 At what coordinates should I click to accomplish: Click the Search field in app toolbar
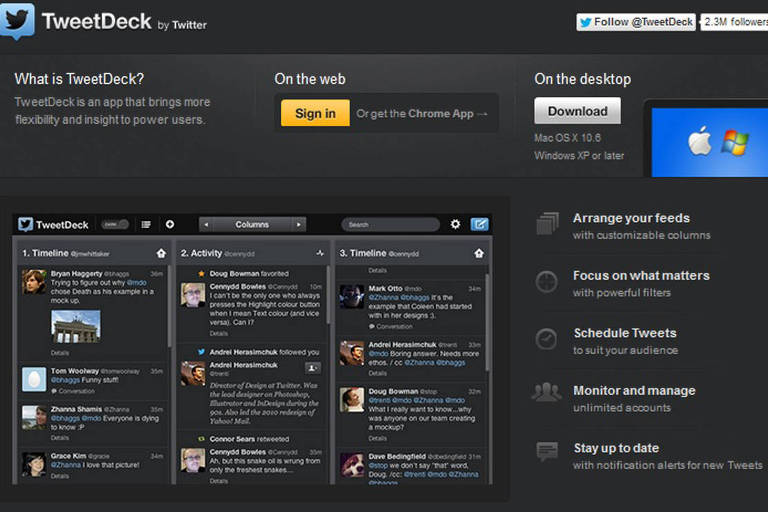pos(390,224)
